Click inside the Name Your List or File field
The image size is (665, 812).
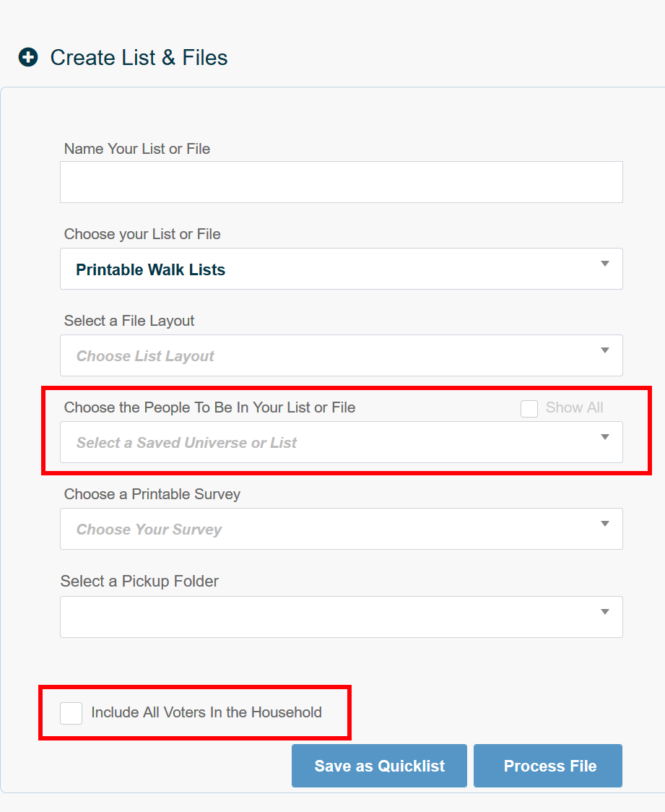coord(341,181)
